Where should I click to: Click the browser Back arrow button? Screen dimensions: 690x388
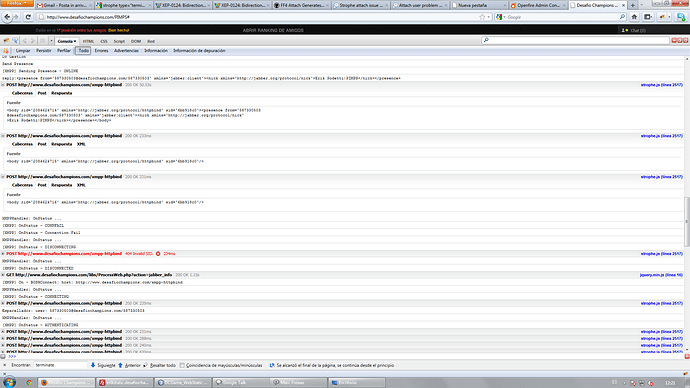[7, 17]
